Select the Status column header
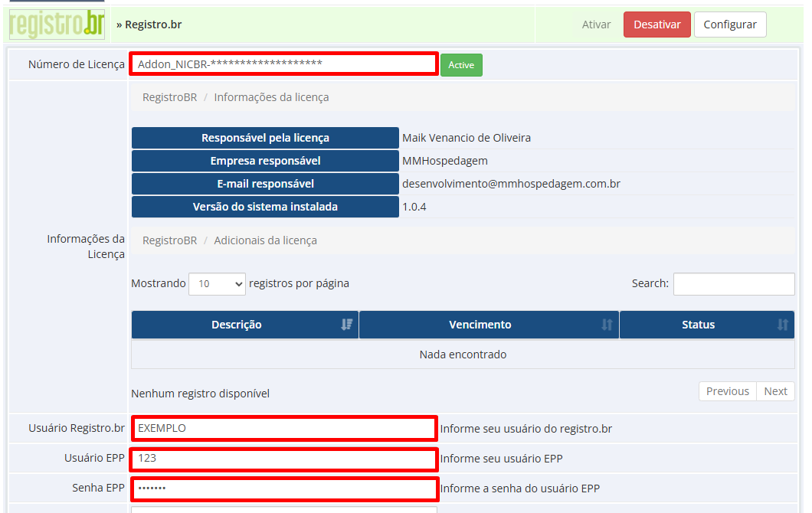This screenshot has height=513, width=812. click(x=707, y=325)
